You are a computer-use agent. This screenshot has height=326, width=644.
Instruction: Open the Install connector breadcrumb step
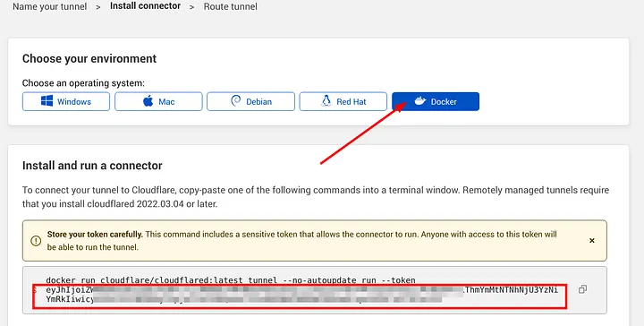pyautogui.click(x=146, y=6)
